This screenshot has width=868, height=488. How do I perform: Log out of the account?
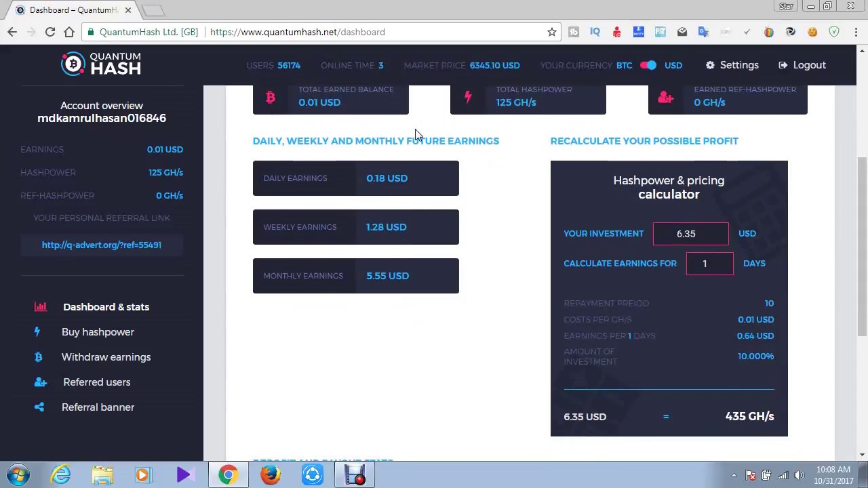(802, 65)
